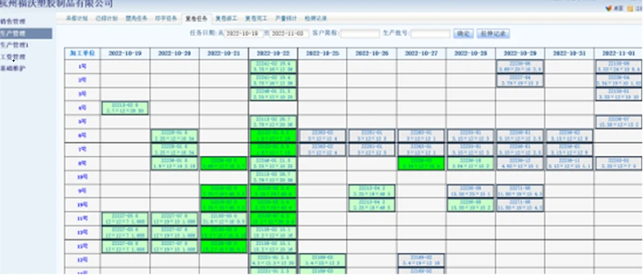Open the 6号 task cell on 2022-10-20

pos(174,136)
